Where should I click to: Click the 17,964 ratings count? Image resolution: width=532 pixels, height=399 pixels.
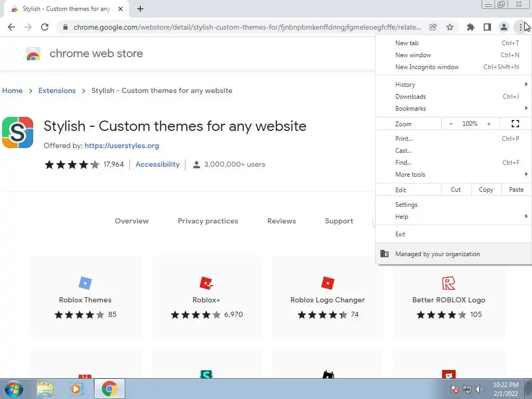click(x=114, y=164)
